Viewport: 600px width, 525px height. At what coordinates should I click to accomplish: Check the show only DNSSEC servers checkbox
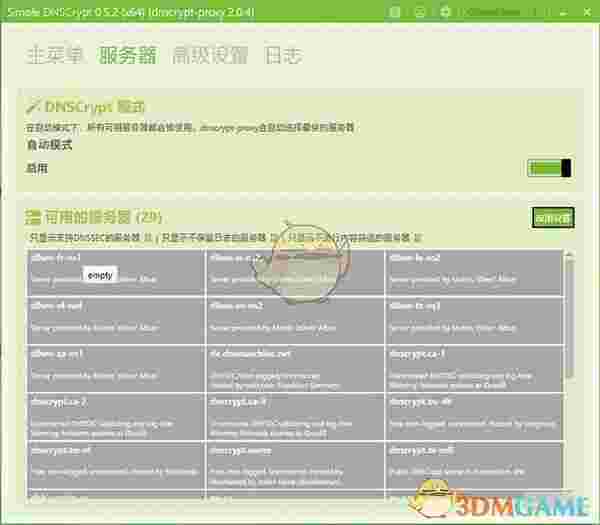click(148, 238)
